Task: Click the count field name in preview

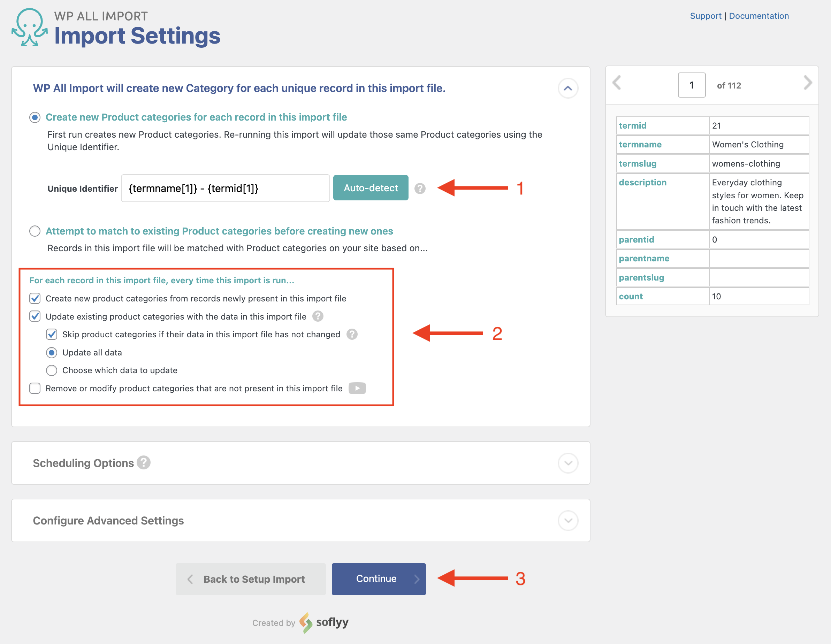Action: [631, 297]
